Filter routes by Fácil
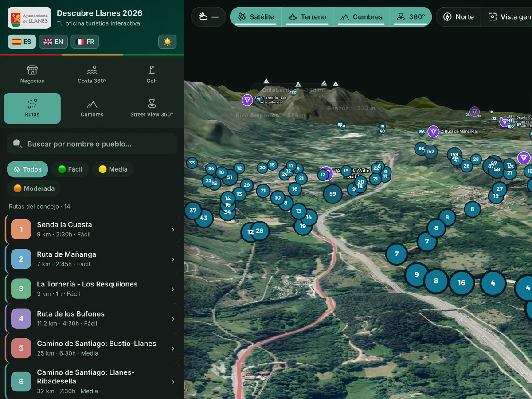Viewport: 532px width, 399px height. click(70, 169)
